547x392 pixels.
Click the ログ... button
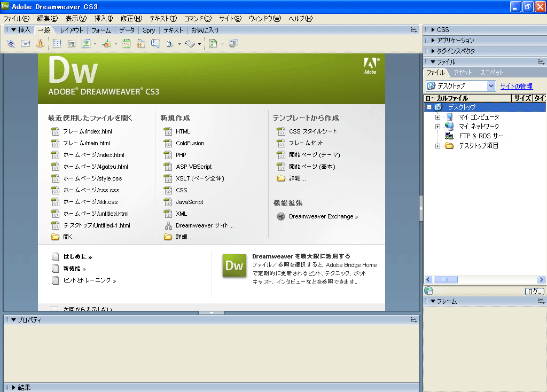coord(534,292)
